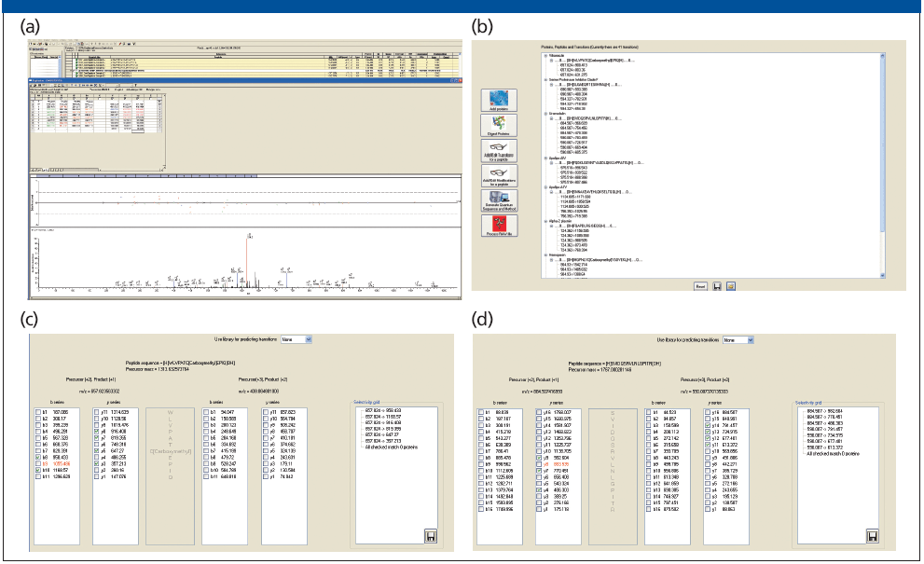Open Add/Edit Modifications for a peptide

coord(499,175)
